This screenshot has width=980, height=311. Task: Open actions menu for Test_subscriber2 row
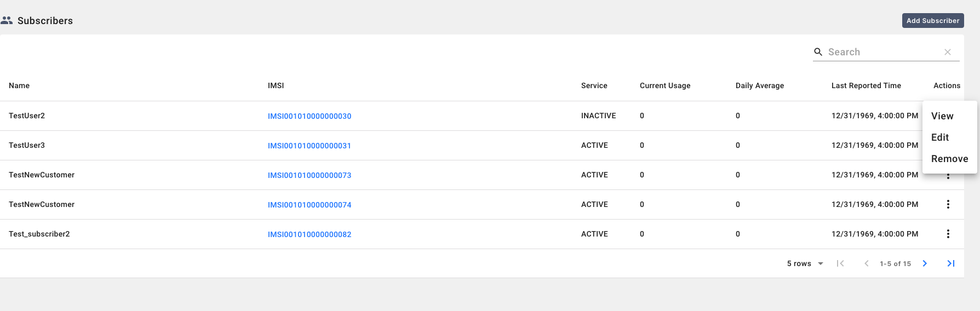[x=948, y=234]
